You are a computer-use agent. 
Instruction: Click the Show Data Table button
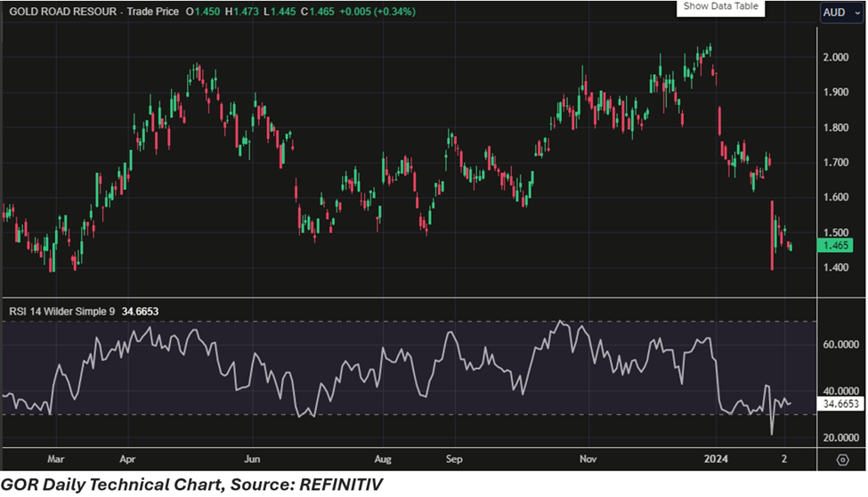coord(720,7)
